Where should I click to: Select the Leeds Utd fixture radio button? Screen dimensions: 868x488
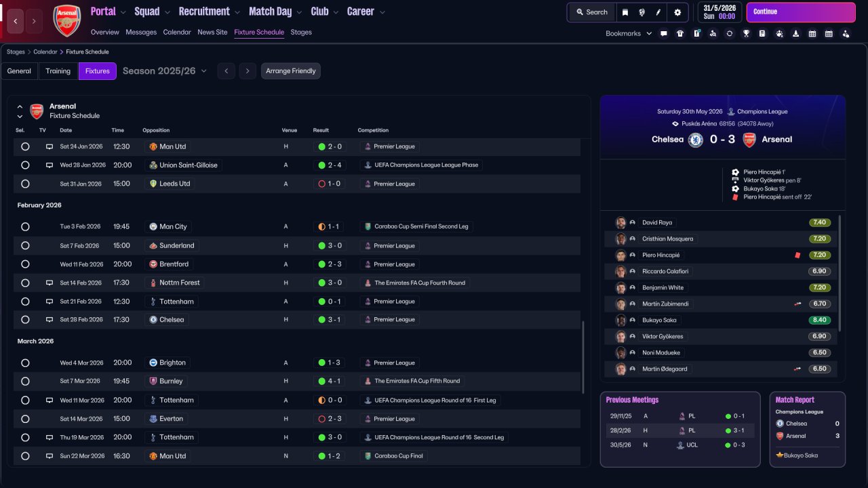coord(25,184)
